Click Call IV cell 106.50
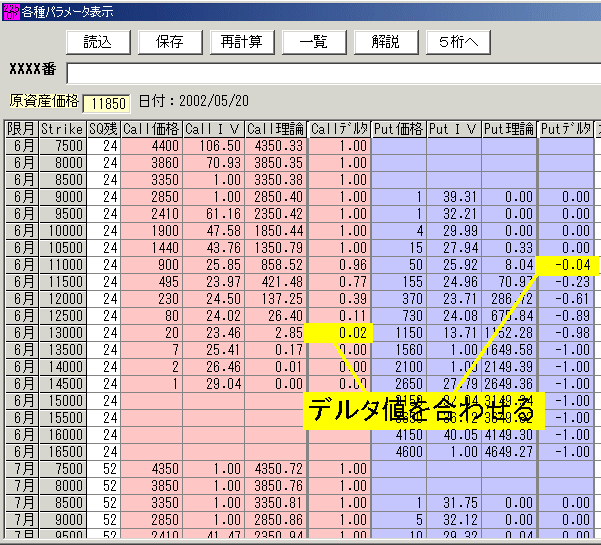 click(x=213, y=146)
